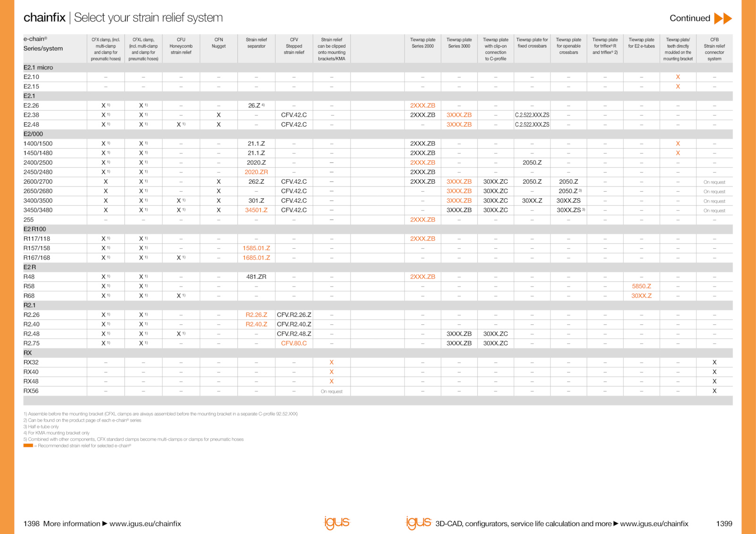Click the orange '2020.ZR' value

(x=256, y=172)
